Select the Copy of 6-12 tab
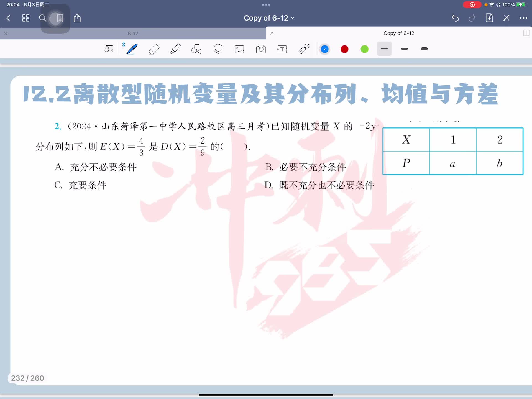 [x=398, y=33]
